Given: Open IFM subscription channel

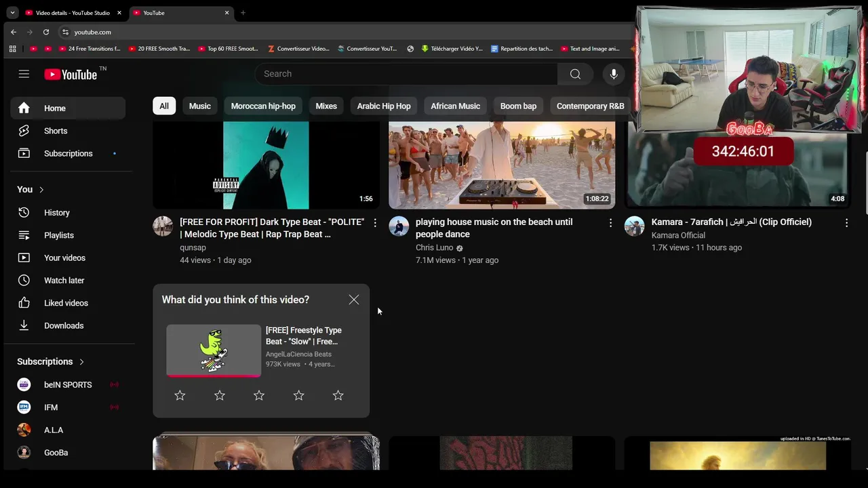Looking at the screenshot, I should (x=68, y=407).
